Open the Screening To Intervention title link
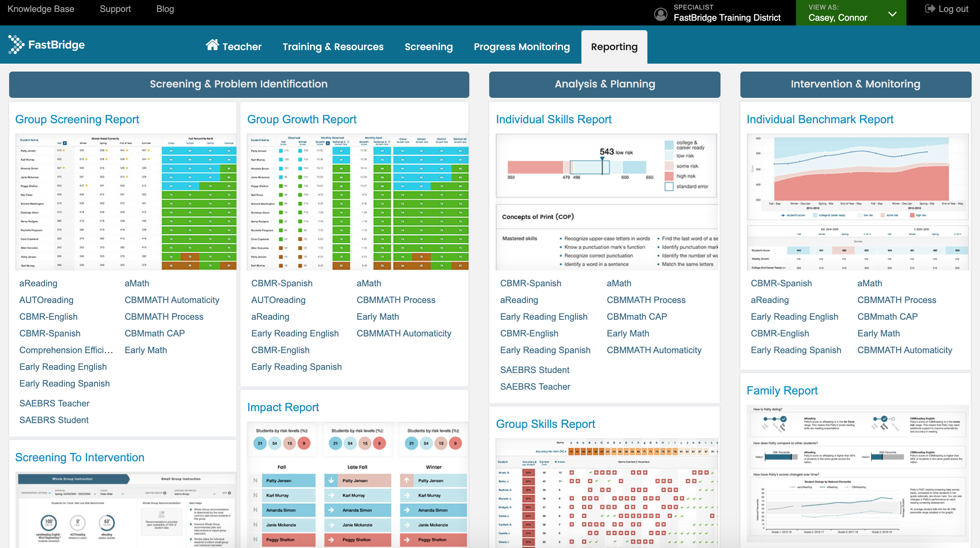The height and width of the screenshot is (548, 980). [x=79, y=457]
